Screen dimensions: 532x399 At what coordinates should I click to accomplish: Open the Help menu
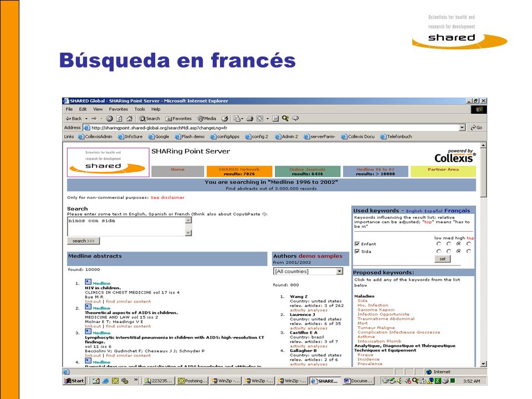tap(156, 109)
